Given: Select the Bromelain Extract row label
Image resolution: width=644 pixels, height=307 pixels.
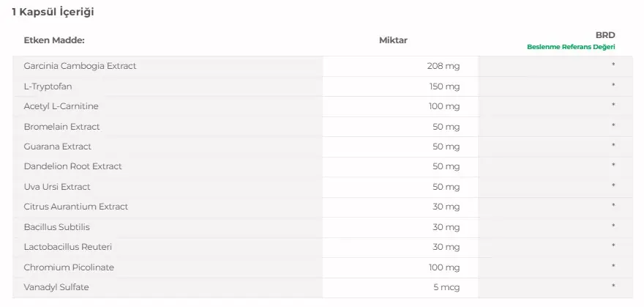Looking at the screenshot, I should click(61, 127).
